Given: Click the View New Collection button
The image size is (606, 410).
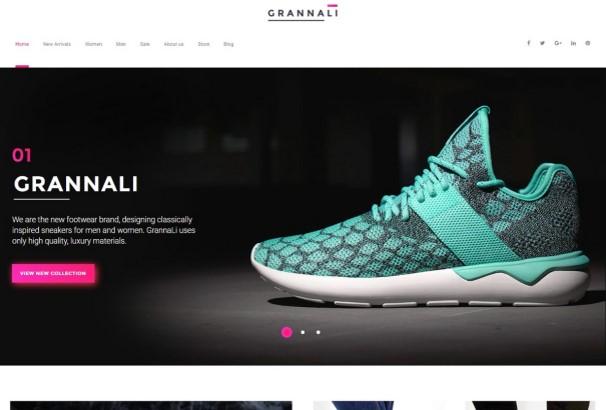Looking at the screenshot, I should pyautogui.click(x=53, y=273).
